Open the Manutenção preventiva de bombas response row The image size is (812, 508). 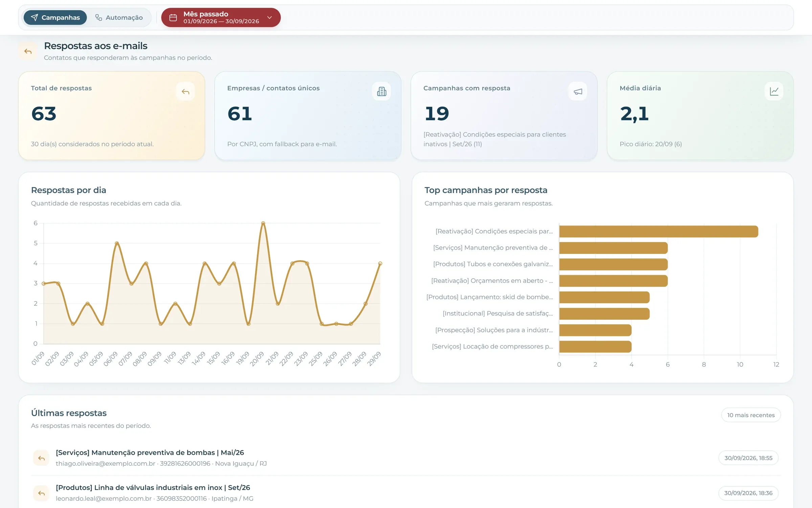pos(406,458)
